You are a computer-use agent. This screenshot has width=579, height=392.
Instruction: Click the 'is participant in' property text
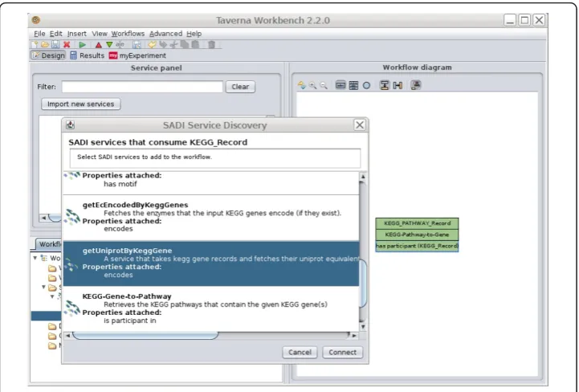(x=129, y=321)
